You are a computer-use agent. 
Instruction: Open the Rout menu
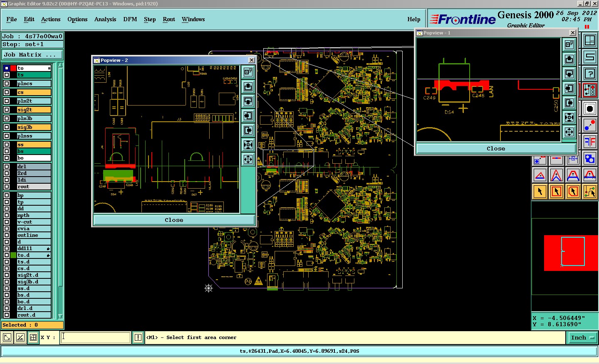point(169,19)
